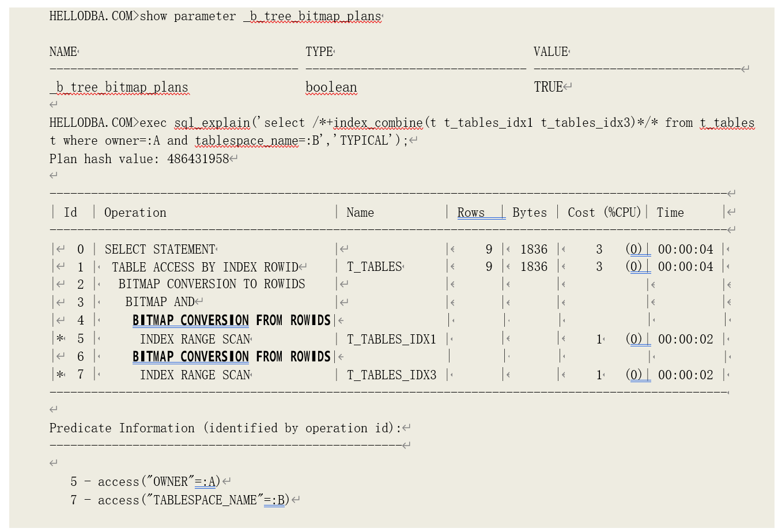This screenshot has height=532, width=778.
Task: Click the SELECT STATEMENT operation row
Action: tap(160, 250)
